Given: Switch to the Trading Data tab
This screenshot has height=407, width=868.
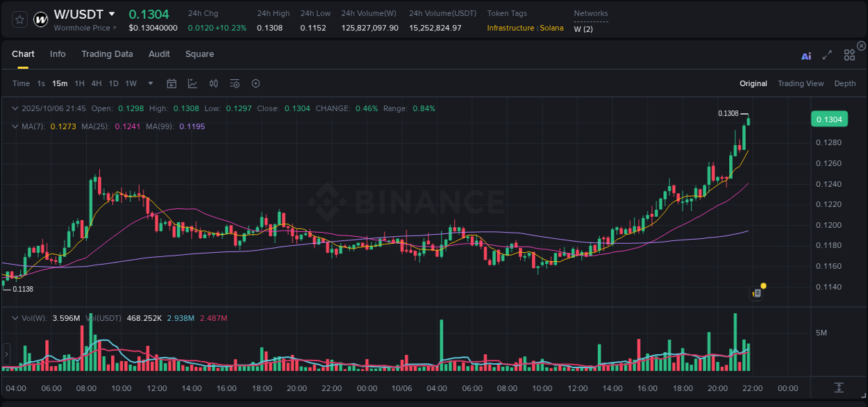Looking at the screenshot, I should pyautogui.click(x=107, y=54).
